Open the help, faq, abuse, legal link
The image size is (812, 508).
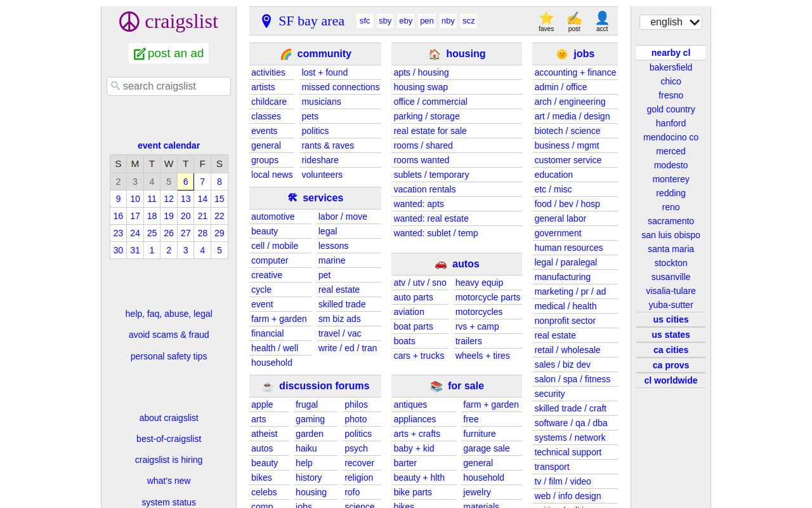coord(169,314)
